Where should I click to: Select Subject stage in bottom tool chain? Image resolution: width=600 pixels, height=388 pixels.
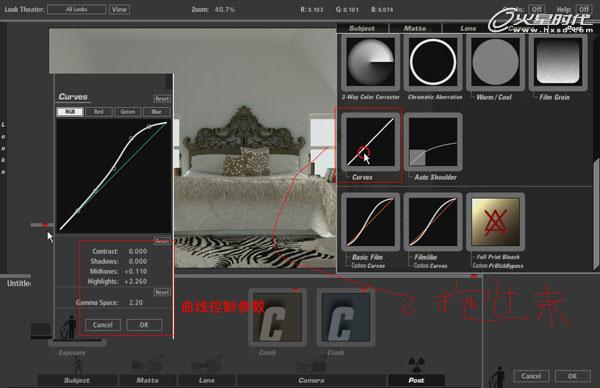(x=77, y=380)
